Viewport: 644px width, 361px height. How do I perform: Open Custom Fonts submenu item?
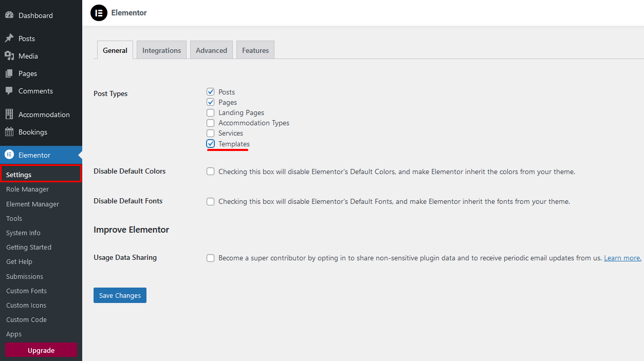click(41, 291)
